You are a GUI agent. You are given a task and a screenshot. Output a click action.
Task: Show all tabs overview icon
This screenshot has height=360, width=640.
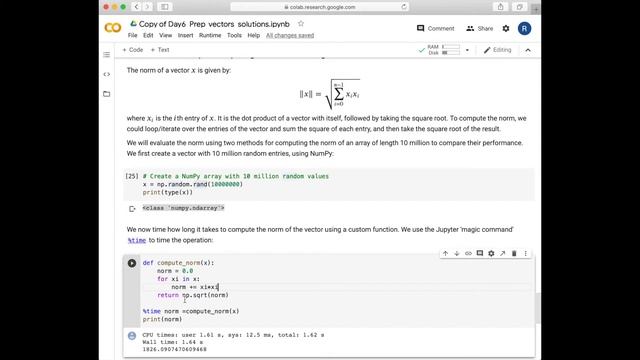click(x=519, y=7)
